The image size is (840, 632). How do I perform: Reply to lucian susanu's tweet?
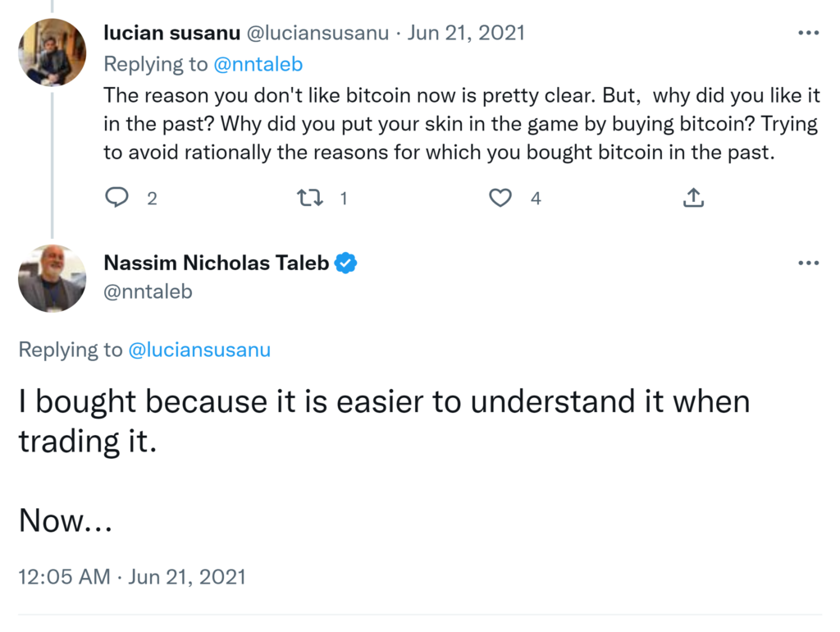tap(118, 198)
